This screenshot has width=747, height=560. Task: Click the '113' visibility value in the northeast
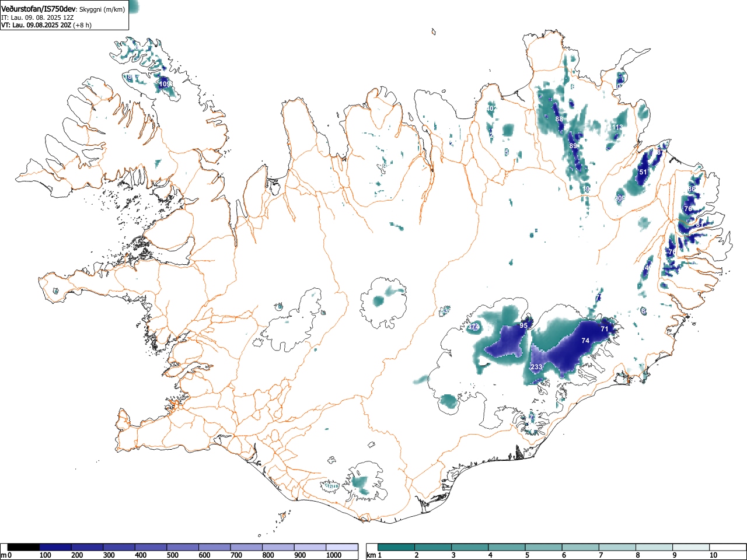617,127
